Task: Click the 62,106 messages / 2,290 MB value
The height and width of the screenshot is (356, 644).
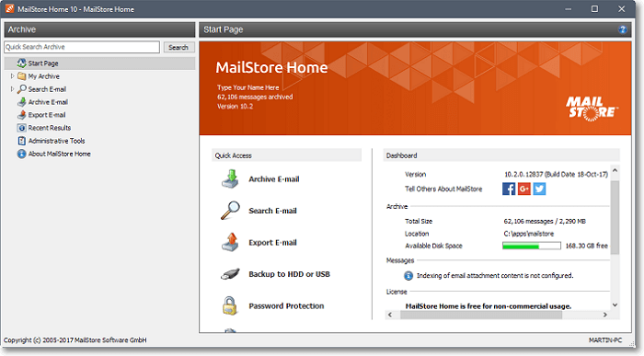Action: [545, 222]
